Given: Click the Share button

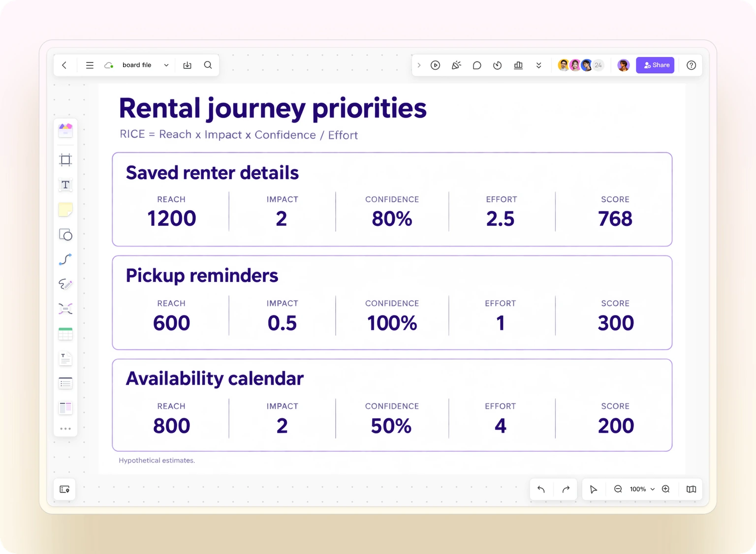Looking at the screenshot, I should tap(655, 65).
